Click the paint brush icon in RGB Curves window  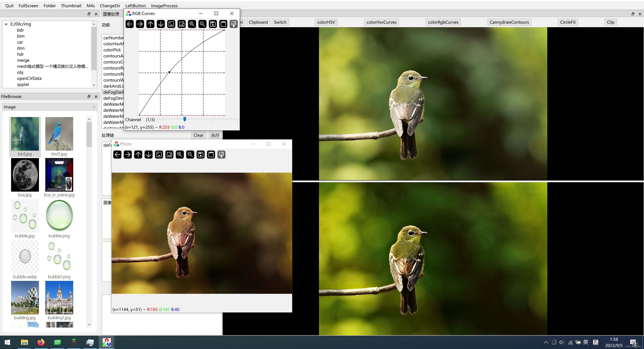(234, 24)
